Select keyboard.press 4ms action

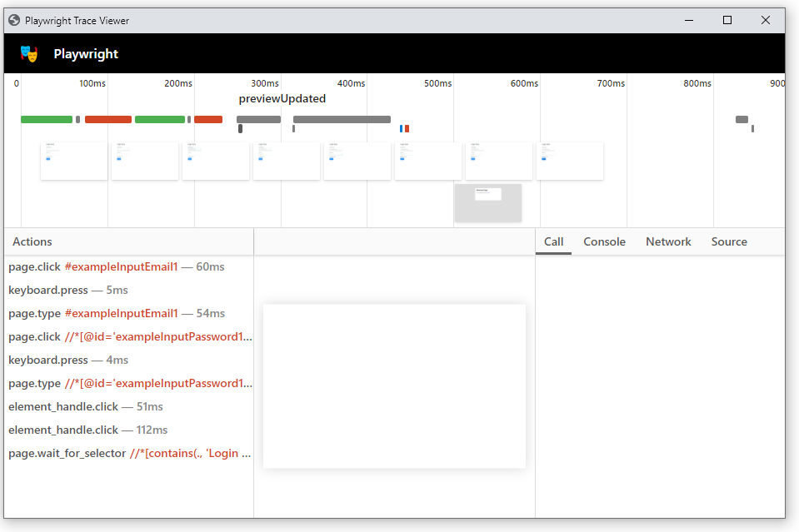pyautogui.click(x=128, y=360)
